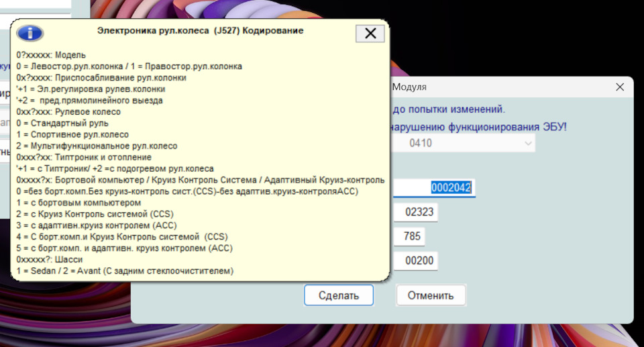Open the 0410 dropdown list
Viewport: 644px width, 347px height.
coord(462,143)
